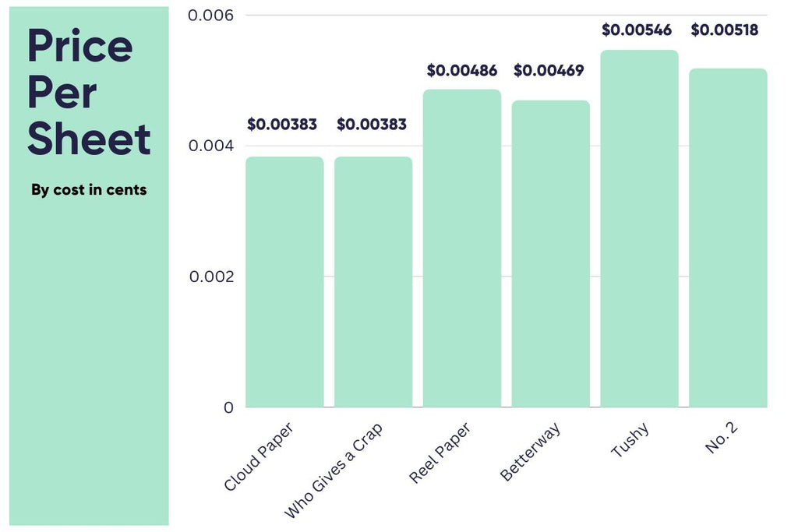Click the Cloud Paper bar

(284, 281)
